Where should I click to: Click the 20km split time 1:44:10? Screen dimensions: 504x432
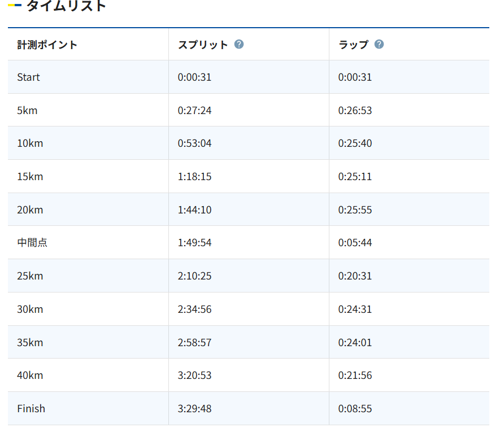tap(194, 210)
